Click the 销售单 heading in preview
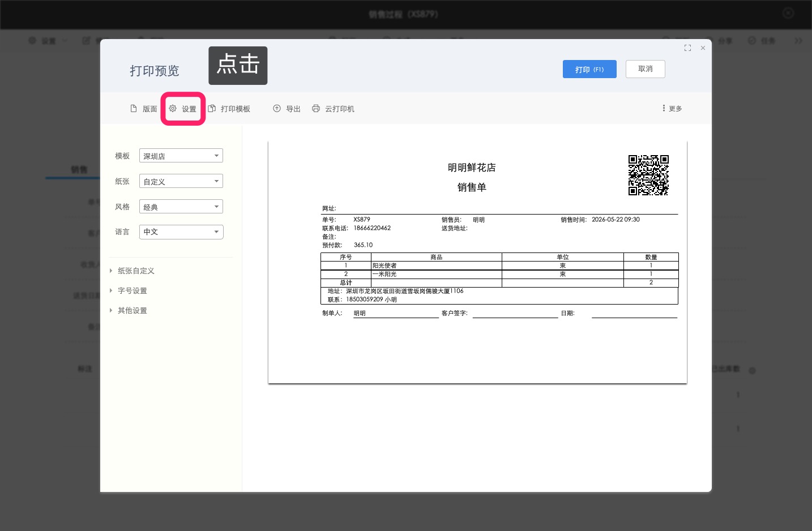812x531 pixels. (472, 187)
